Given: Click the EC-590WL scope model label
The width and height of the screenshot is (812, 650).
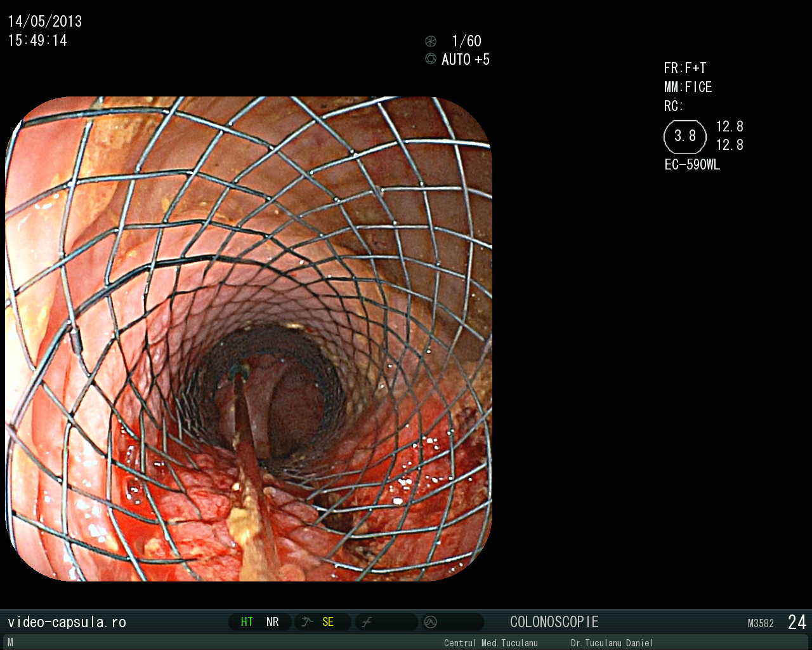Looking at the screenshot, I should [x=692, y=165].
